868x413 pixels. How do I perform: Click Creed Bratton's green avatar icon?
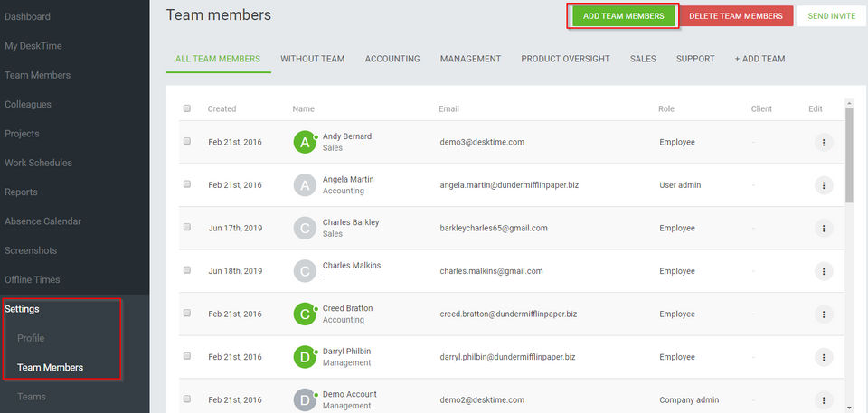pyautogui.click(x=306, y=314)
